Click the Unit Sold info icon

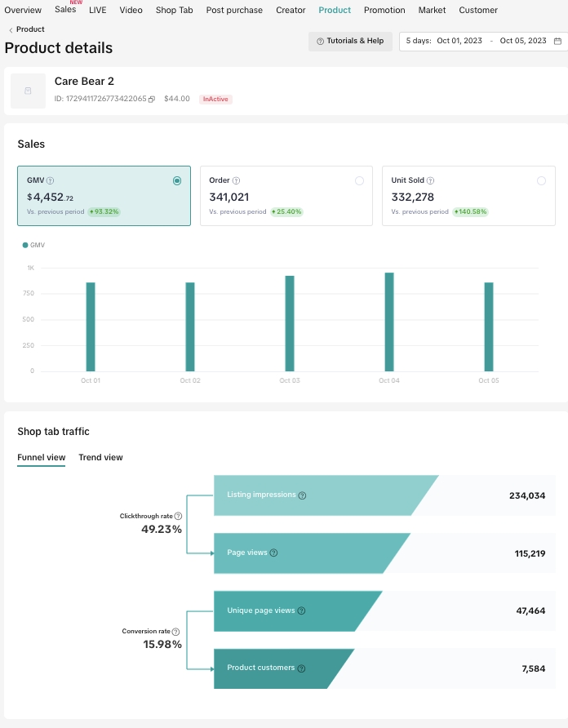(430, 180)
